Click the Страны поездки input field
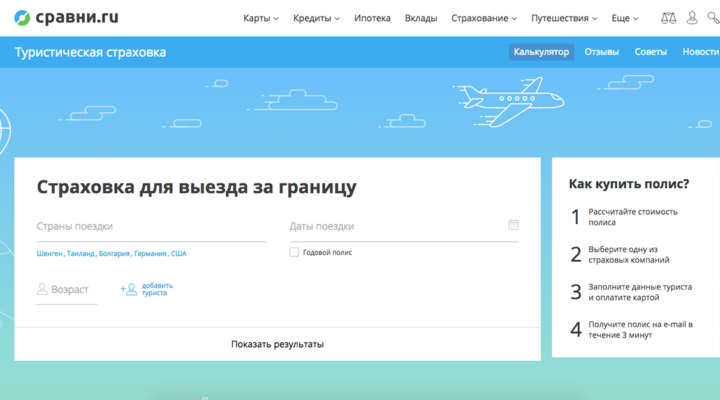 150,226
